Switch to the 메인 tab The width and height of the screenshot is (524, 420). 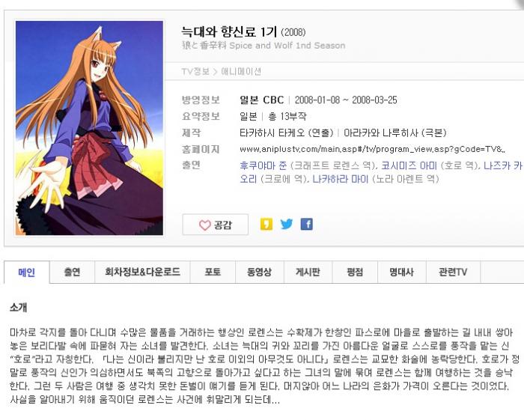(27, 273)
